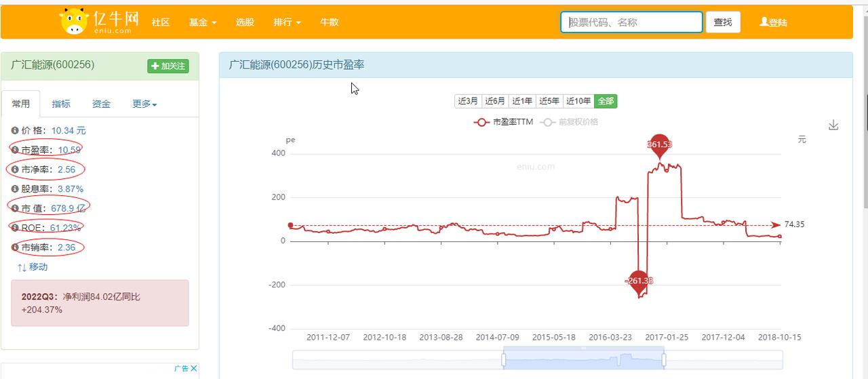Open the 股息率 3.87% value link

click(71, 189)
